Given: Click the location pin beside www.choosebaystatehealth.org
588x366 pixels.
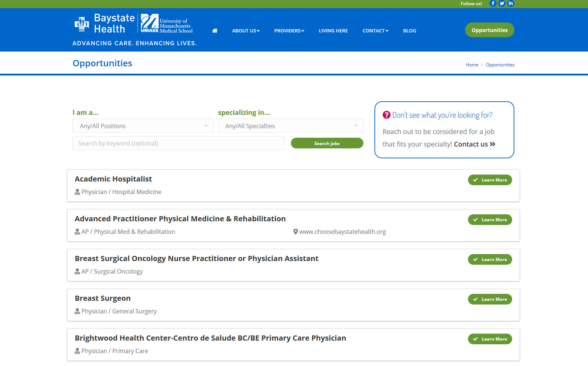Looking at the screenshot, I should (295, 232).
